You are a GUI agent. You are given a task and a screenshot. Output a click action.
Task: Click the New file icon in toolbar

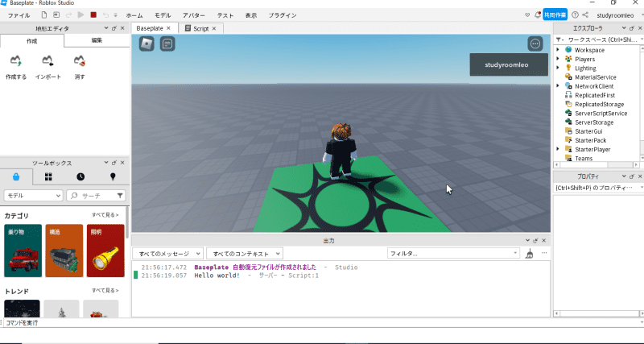click(x=44, y=15)
